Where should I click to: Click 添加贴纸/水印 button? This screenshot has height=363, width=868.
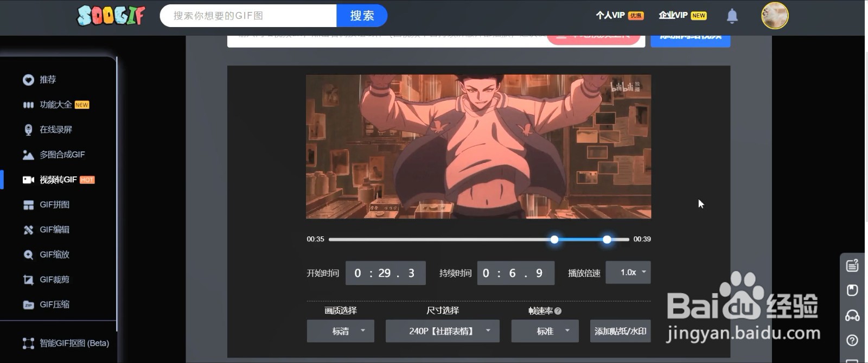coord(621,331)
